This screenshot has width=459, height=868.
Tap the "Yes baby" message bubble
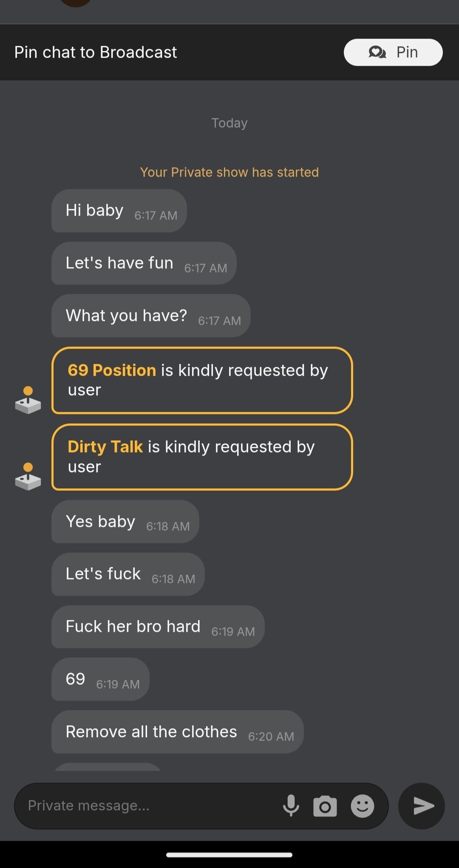[x=125, y=521]
